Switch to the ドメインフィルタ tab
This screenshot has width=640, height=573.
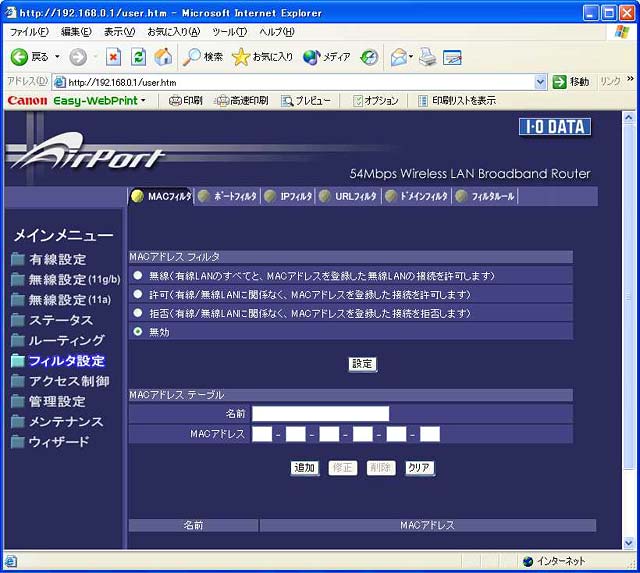416,196
